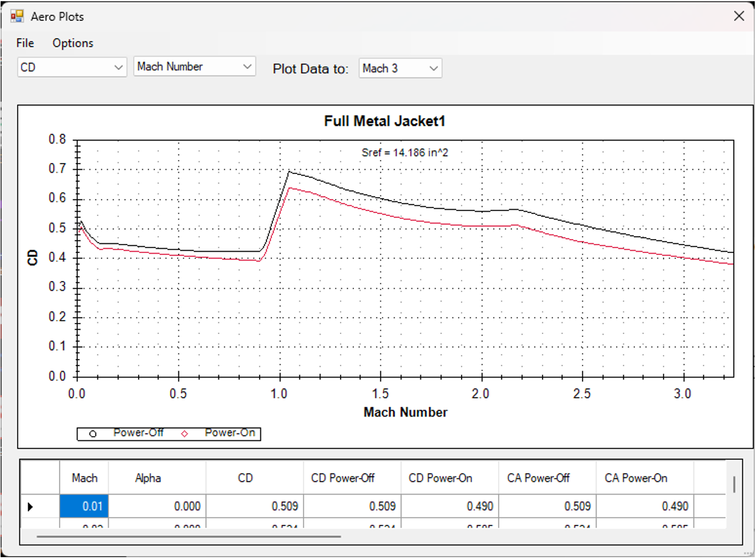Click the CA Power-On column header

(636, 478)
